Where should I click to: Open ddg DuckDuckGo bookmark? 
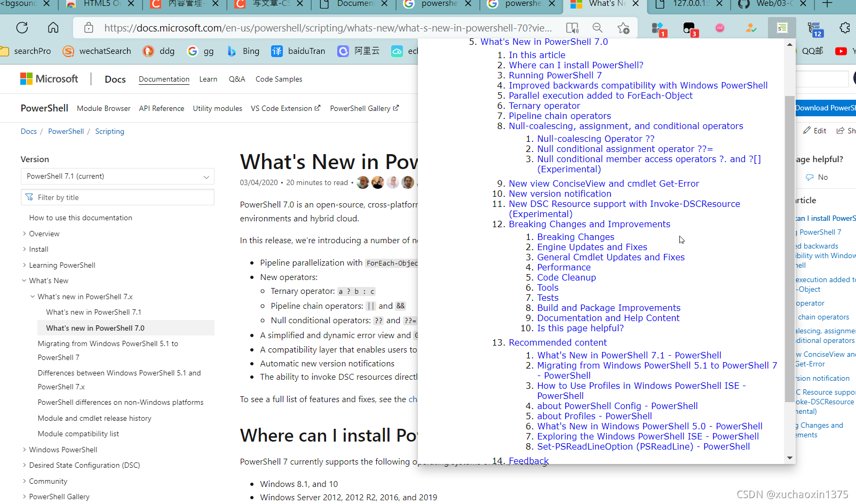point(158,51)
